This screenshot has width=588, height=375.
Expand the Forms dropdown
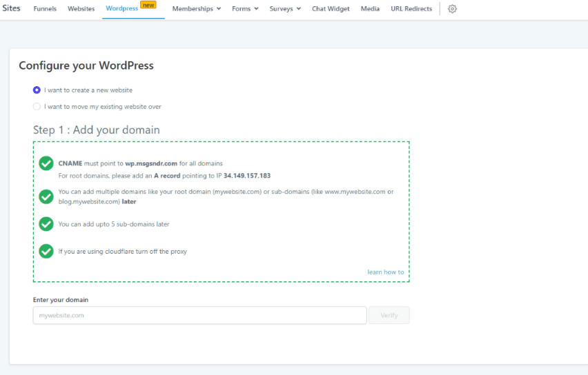point(245,8)
